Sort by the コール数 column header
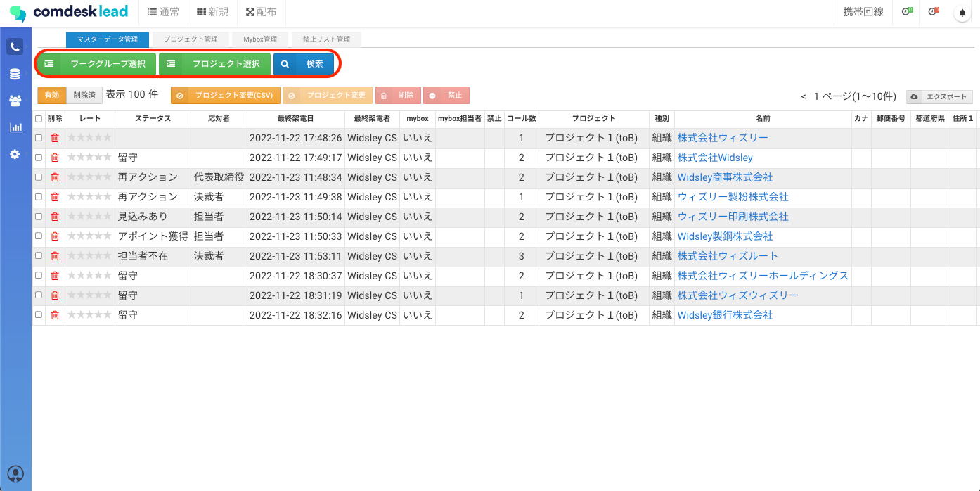 (x=522, y=119)
